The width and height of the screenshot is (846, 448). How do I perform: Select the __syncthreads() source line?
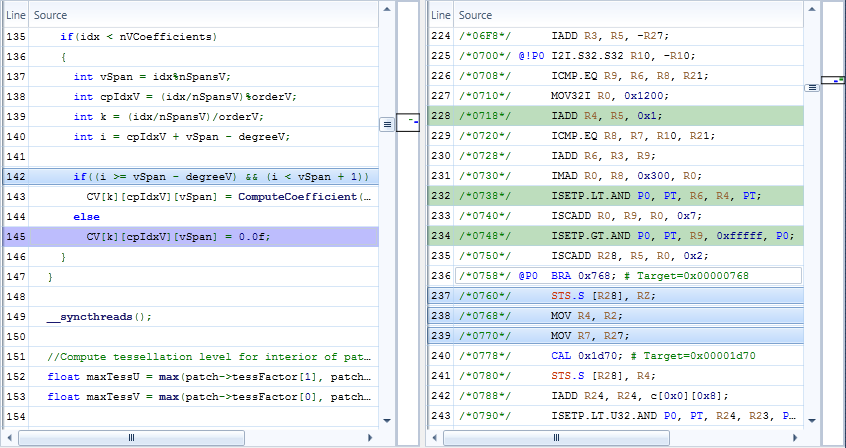coord(100,317)
